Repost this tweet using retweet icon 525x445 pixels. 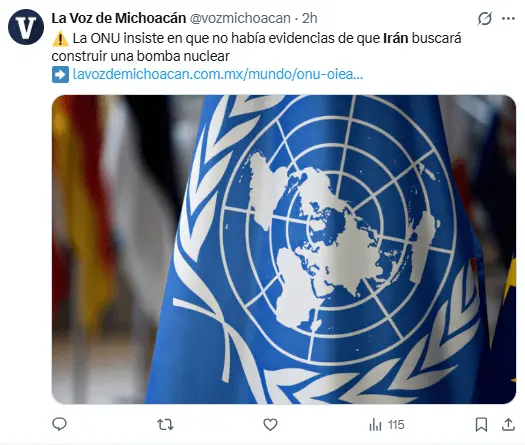(x=165, y=425)
